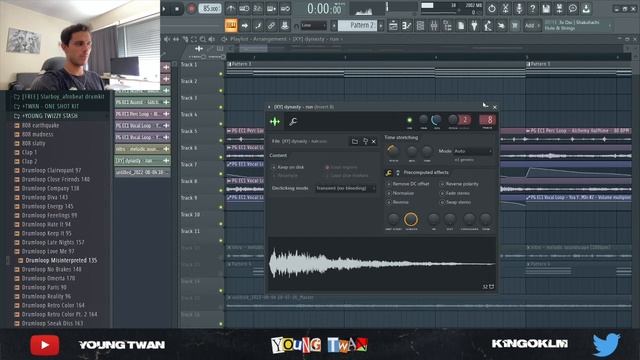Screen dimensions: 640x360
Task: Click the next pattern arrow right of Pattern 2
Action: 381,26
